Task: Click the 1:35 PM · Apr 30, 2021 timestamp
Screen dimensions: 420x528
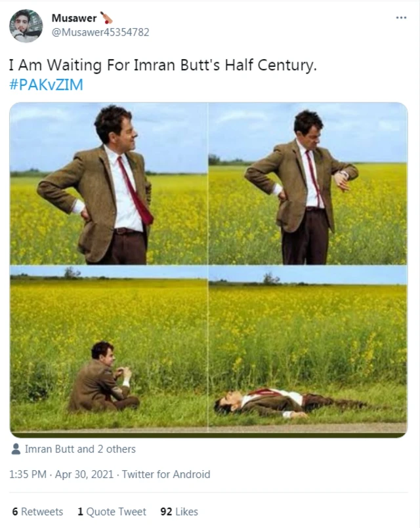Action: (x=62, y=474)
